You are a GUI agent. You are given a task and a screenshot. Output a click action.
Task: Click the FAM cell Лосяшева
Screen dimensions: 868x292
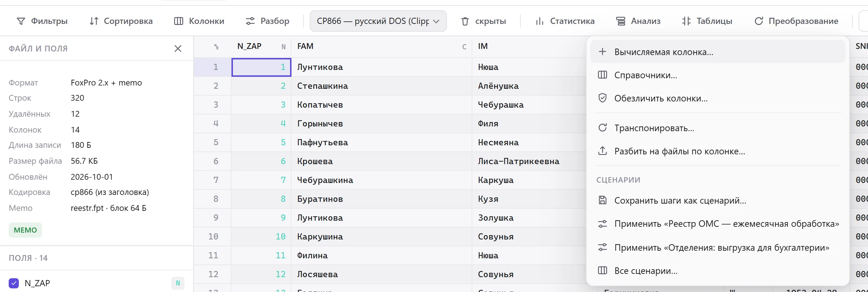pyautogui.click(x=382, y=274)
